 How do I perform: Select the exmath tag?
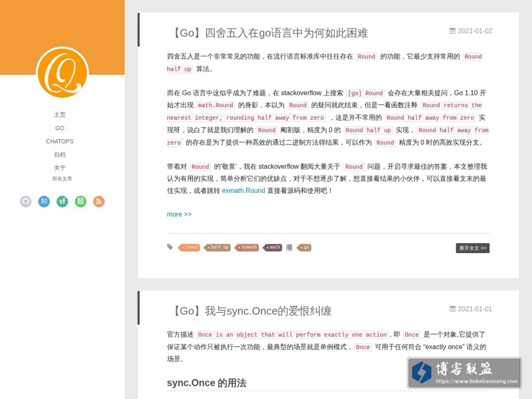[247, 247]
